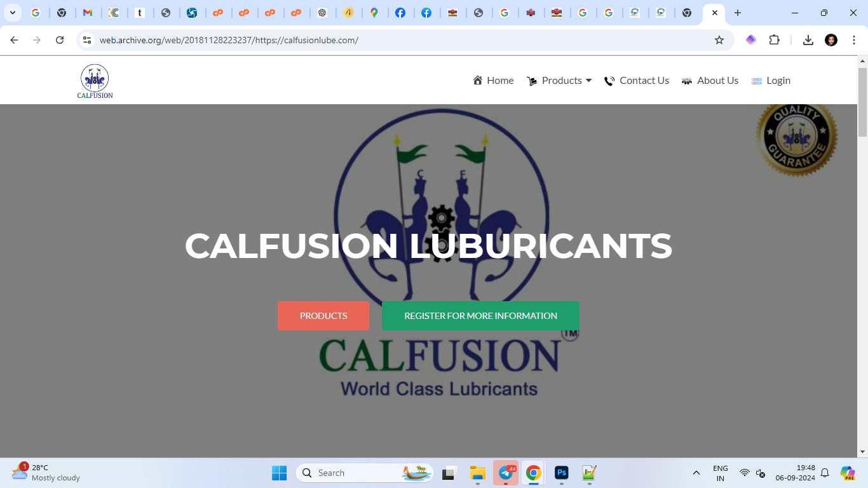Image resolution: width=868 pixels, height=488 pixels.
Task: Switch to the Gmail tab
Action: (88, 13)
